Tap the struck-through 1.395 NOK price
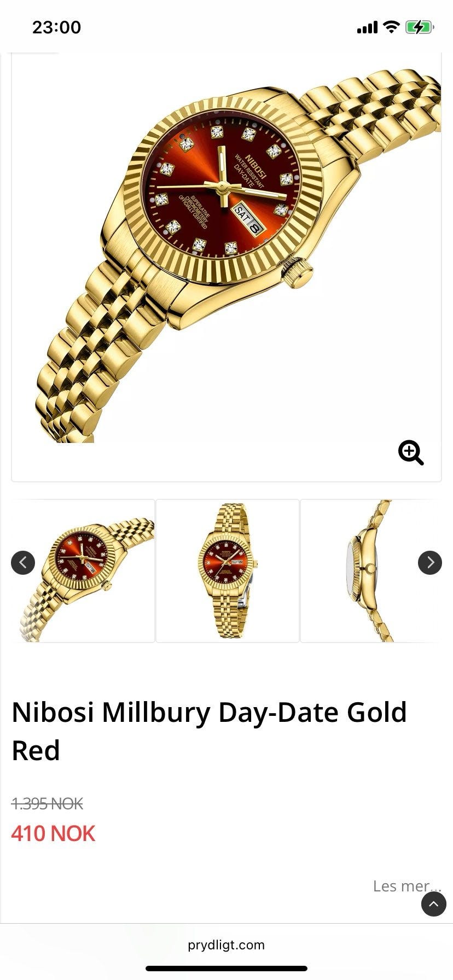Viewport: 453px width, 980px height. click(47, 803)
